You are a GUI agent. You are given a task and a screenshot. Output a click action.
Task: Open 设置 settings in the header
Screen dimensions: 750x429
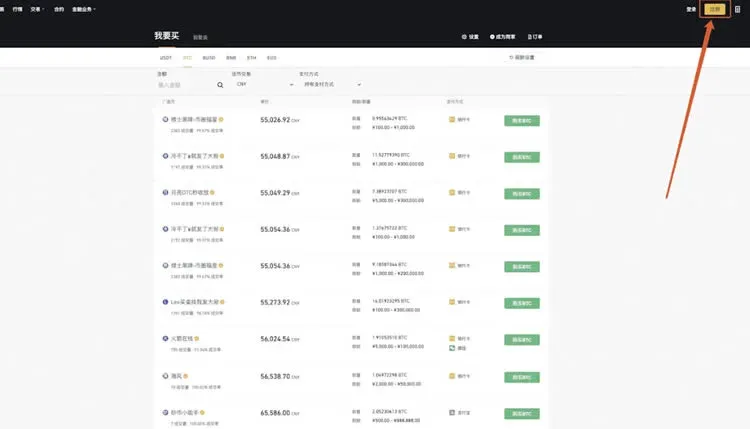(470, 37)
